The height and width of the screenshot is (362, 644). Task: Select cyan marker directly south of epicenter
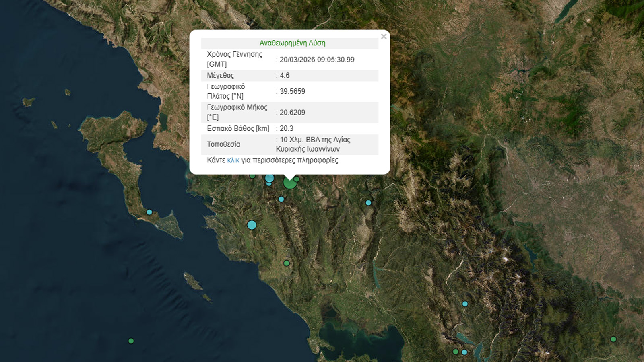coord(281,199)
